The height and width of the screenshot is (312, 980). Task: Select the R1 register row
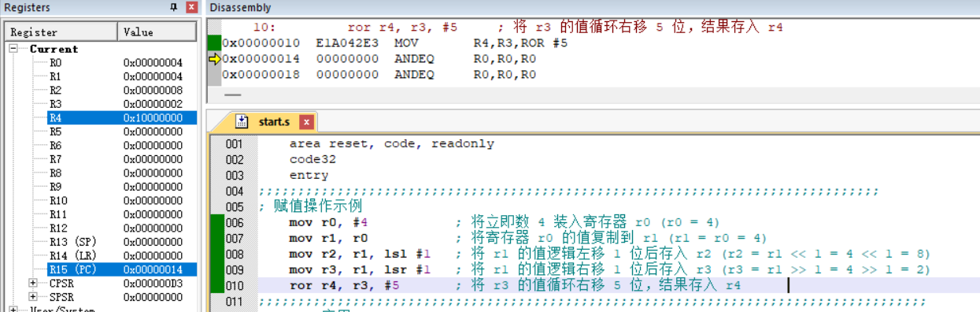pos(101,76)
